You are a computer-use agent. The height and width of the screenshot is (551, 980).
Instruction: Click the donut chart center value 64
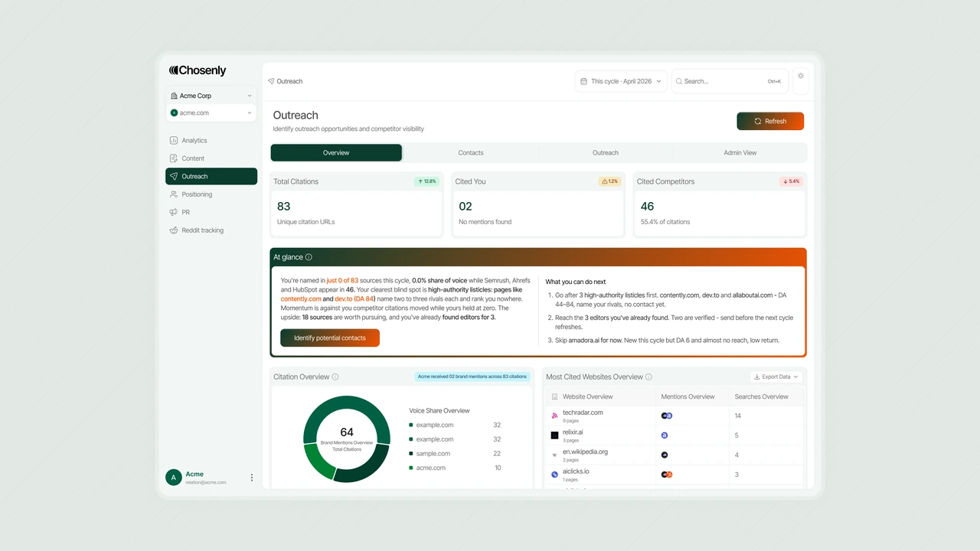click(x=347, y=432)
